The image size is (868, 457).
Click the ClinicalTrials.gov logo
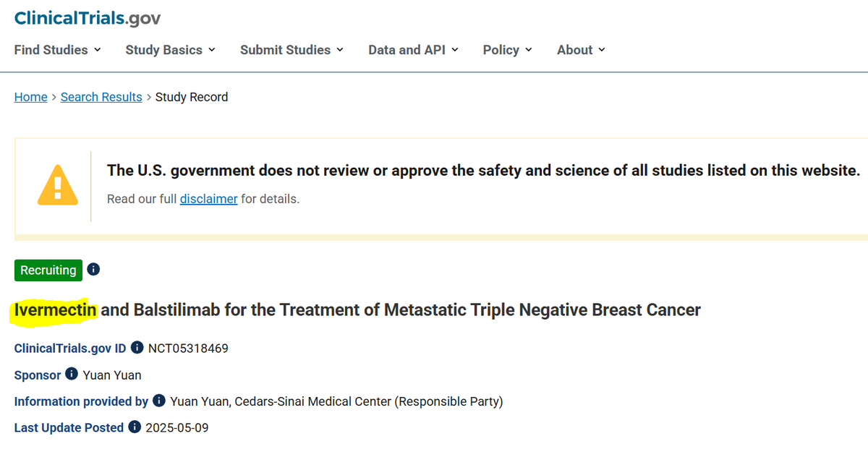point(88,18)
